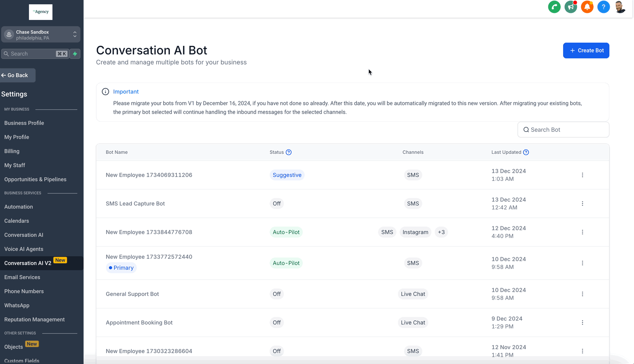
Task: Expand the +3 channels badge
Action: click(441, 232)
